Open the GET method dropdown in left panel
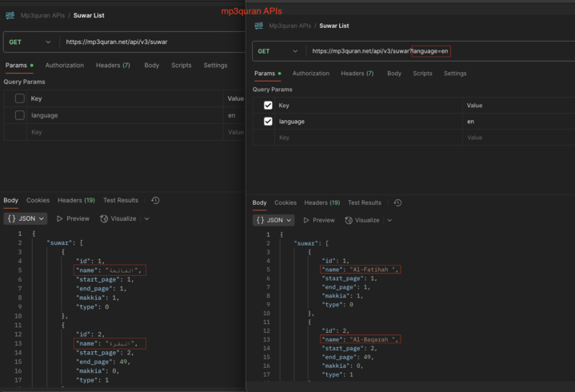 tap(28, 42)
